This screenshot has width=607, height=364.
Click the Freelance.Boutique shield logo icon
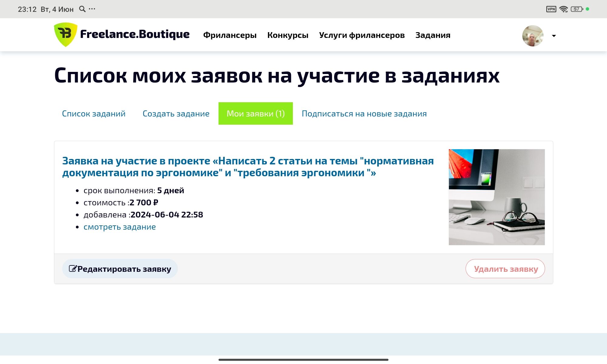click(66, 35)
